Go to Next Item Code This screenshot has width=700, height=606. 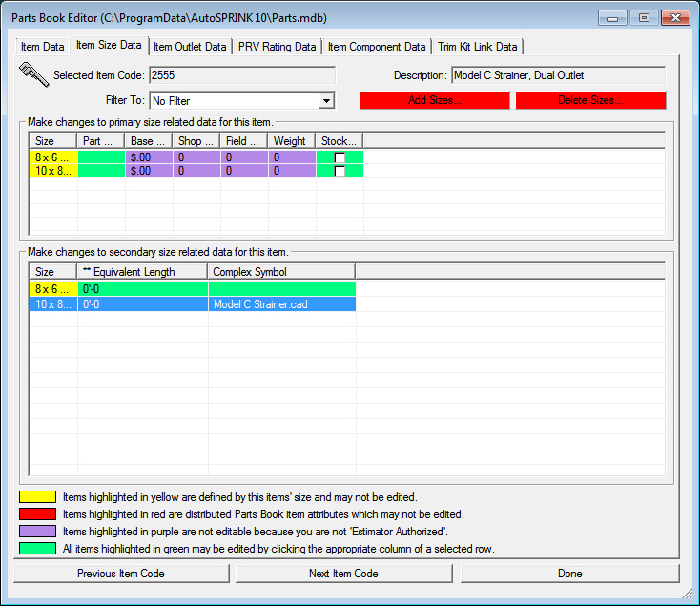(344, 574)
